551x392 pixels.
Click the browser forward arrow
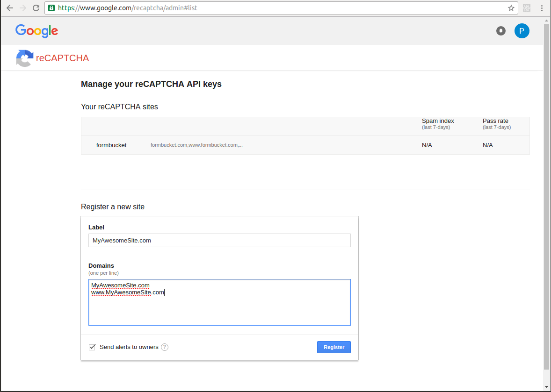[x=23, y=8]
